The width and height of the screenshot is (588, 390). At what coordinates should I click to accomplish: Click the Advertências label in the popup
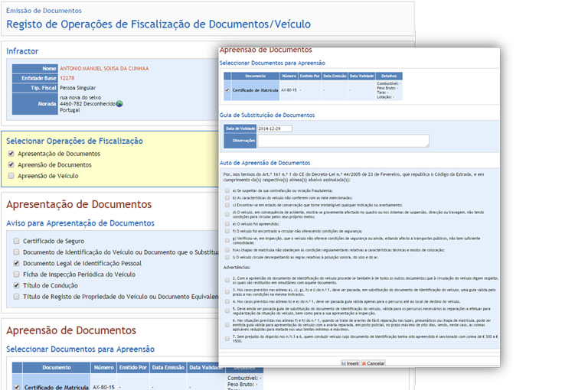tap(237, 268)
